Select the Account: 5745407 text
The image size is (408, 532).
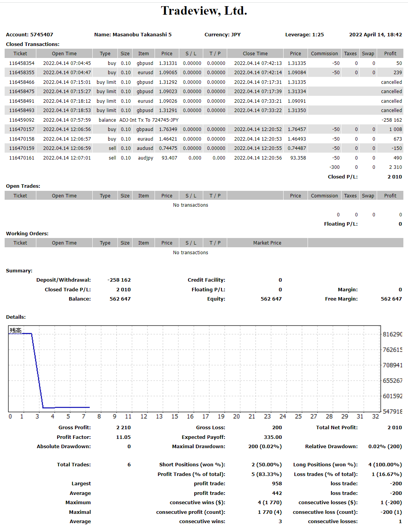30,35
